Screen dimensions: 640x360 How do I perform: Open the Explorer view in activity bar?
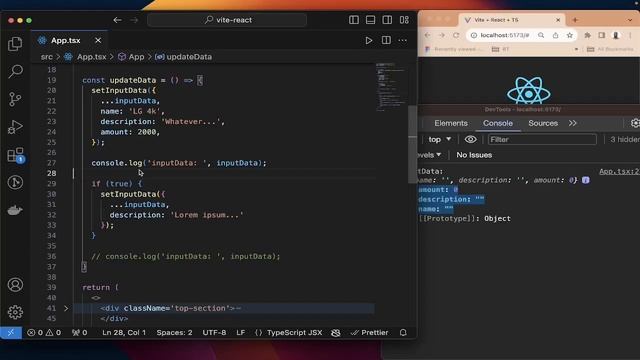pos(15,44)
